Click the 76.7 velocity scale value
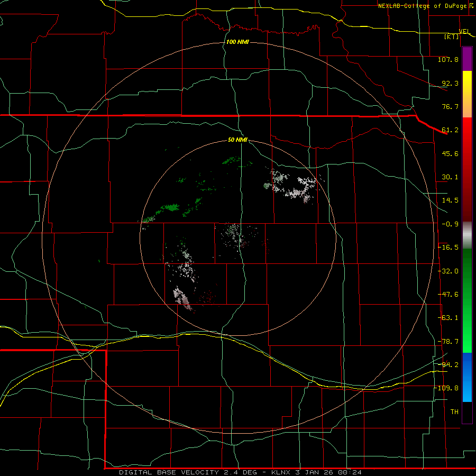This screenshot has height=476, width=476. click(450, 106)
